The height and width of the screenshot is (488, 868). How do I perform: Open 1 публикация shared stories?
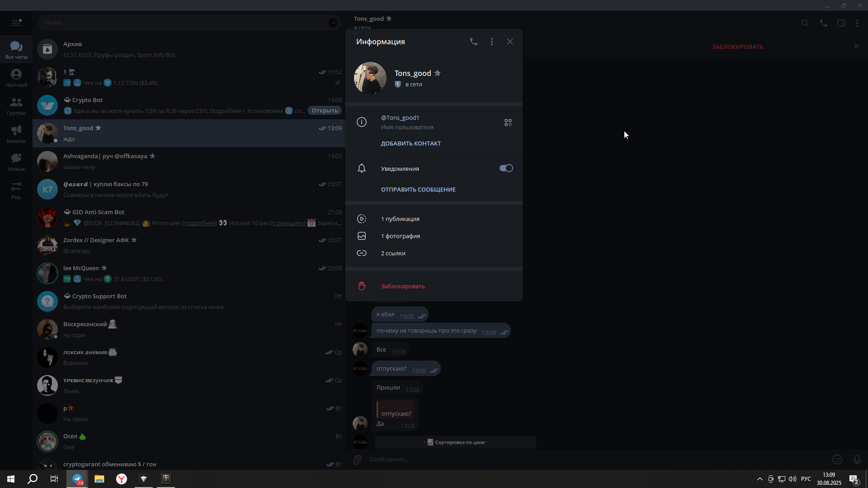pos(434,219)
